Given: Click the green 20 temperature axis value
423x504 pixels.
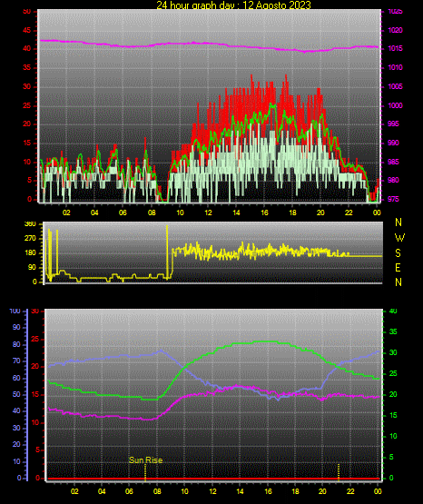Looking at the screenshot, I should [x=393, y=394].
